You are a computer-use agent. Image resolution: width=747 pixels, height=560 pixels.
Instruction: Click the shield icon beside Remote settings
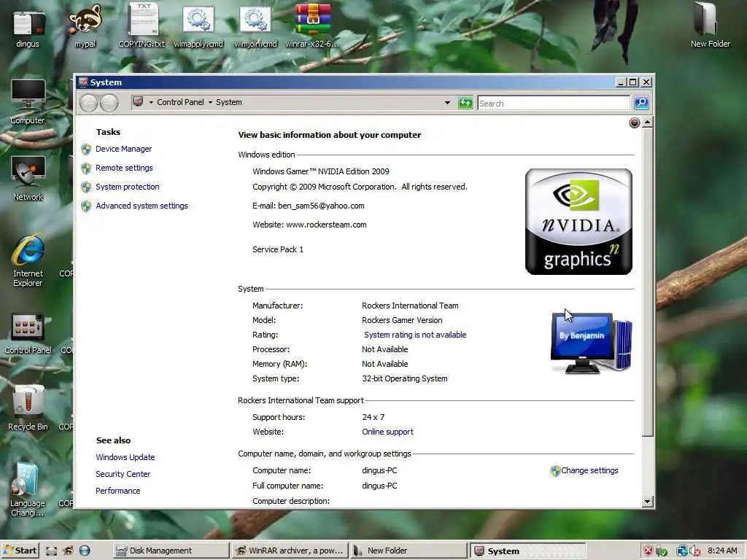(x=86, y=168)
